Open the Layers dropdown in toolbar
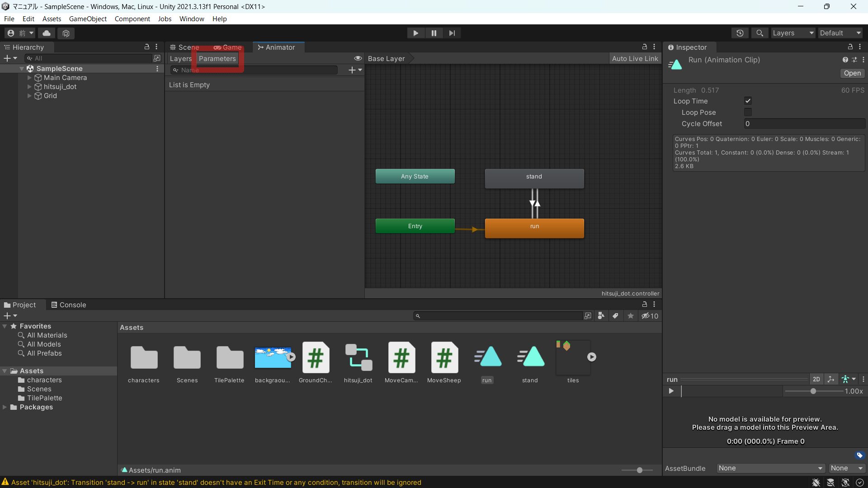The image size is (868, 488). coord(793,33)
